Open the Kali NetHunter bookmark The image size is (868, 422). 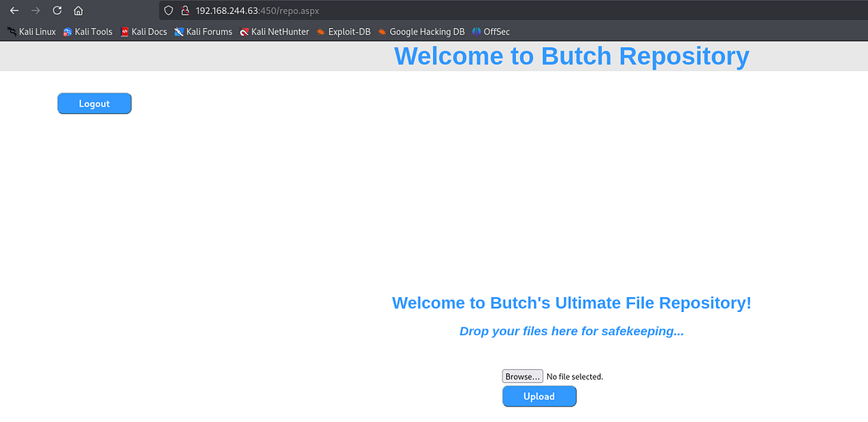click(274, 31)
